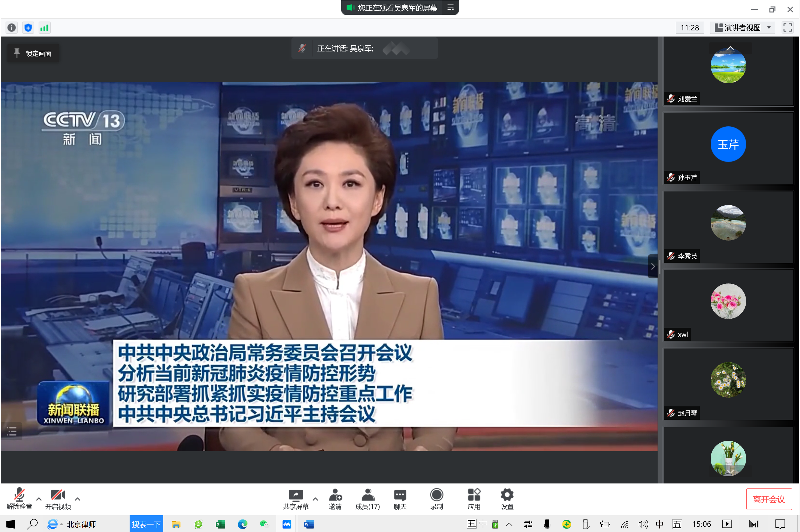Click the green 360 safety tray icon
This screenshot has height=532, width=800.
[x=566, y=524]
